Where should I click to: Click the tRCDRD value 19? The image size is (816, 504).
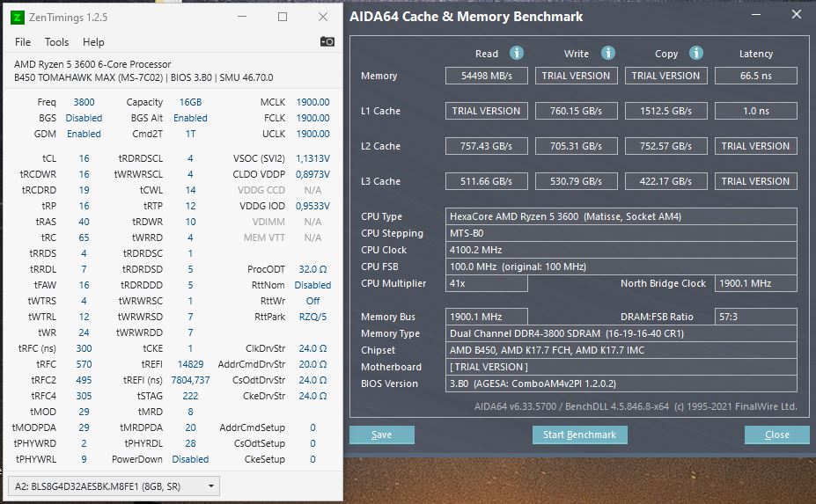84,190
